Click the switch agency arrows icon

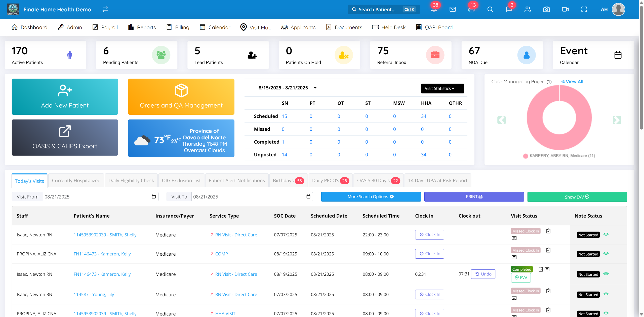pyautogui.click(x=105, y=9)
